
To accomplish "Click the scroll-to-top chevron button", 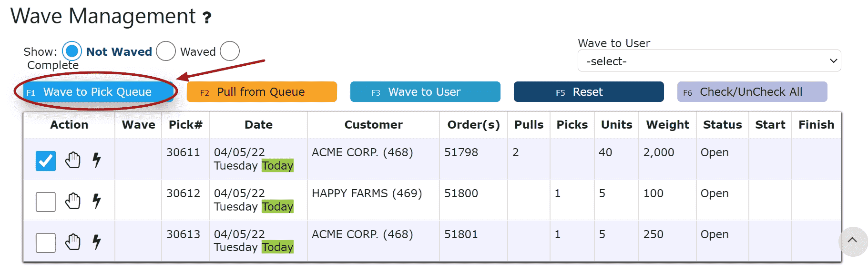I will [853, 241].
